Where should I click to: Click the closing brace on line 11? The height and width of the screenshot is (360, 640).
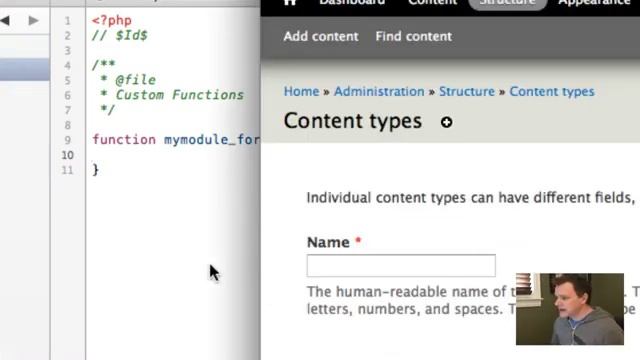(96, 170)
